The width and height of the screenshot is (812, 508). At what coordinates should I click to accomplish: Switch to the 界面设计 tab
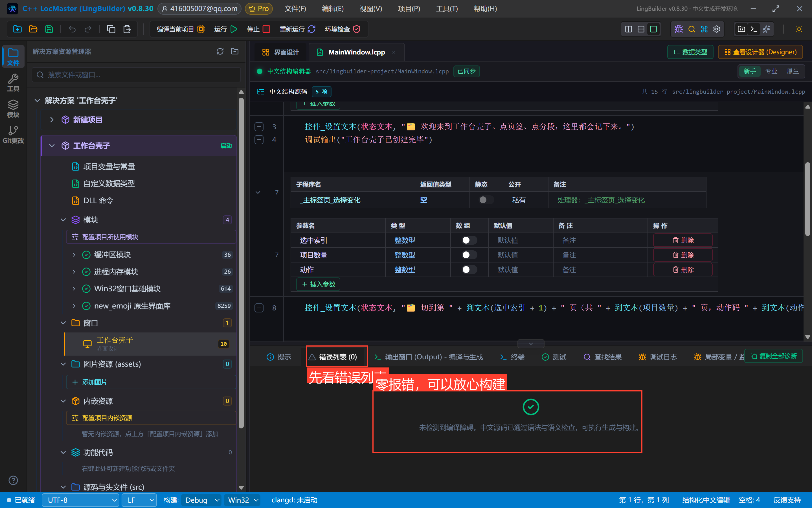[x=280, y=52]
